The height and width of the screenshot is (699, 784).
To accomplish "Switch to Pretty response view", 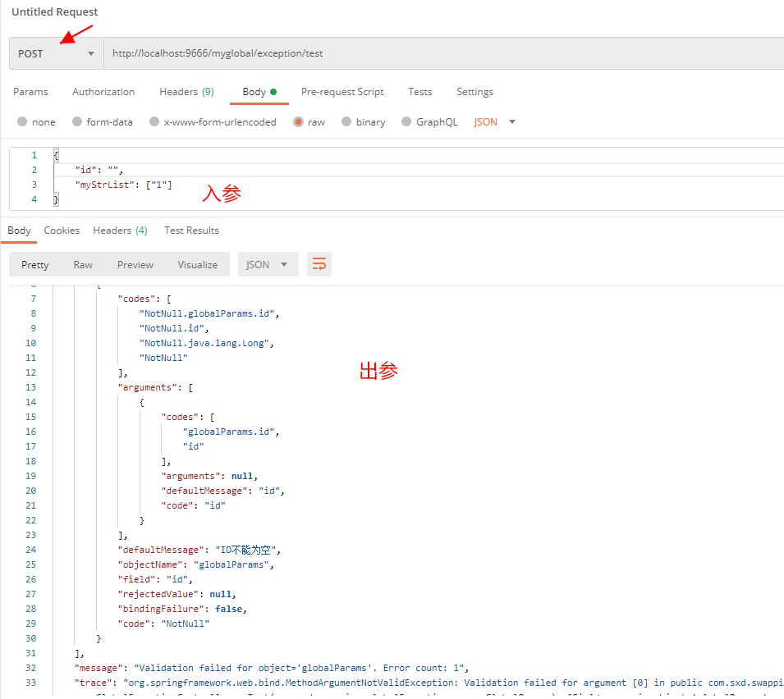I will pos(35,265).
